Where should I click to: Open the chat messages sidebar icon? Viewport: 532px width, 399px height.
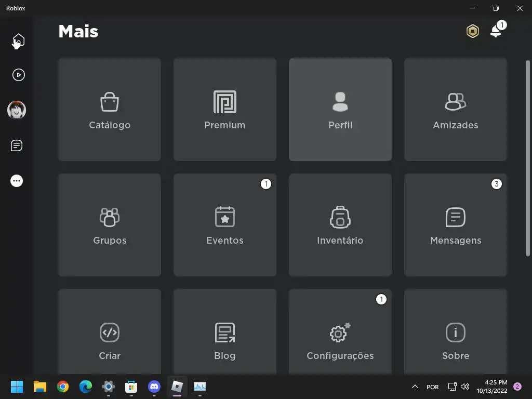click(17, 145)
